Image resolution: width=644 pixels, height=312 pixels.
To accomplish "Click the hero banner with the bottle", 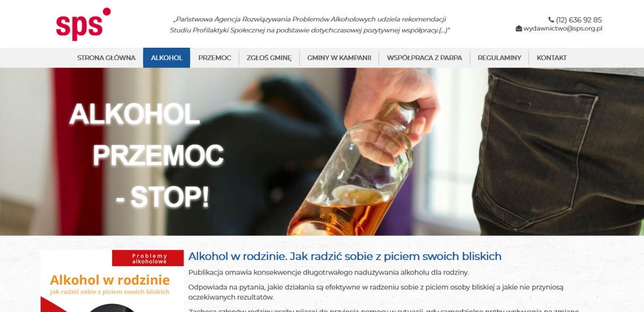I will tap(322, 152).
